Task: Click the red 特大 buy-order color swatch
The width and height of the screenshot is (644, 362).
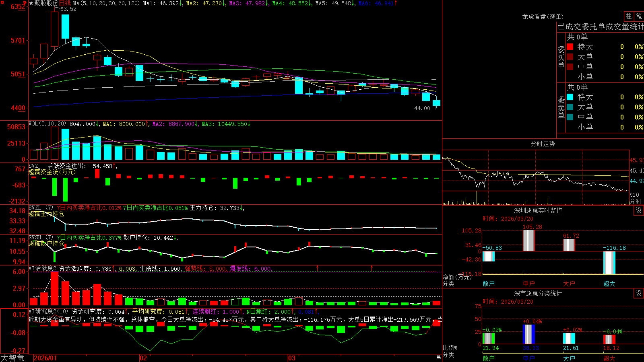Action: (x=570, y=47)
